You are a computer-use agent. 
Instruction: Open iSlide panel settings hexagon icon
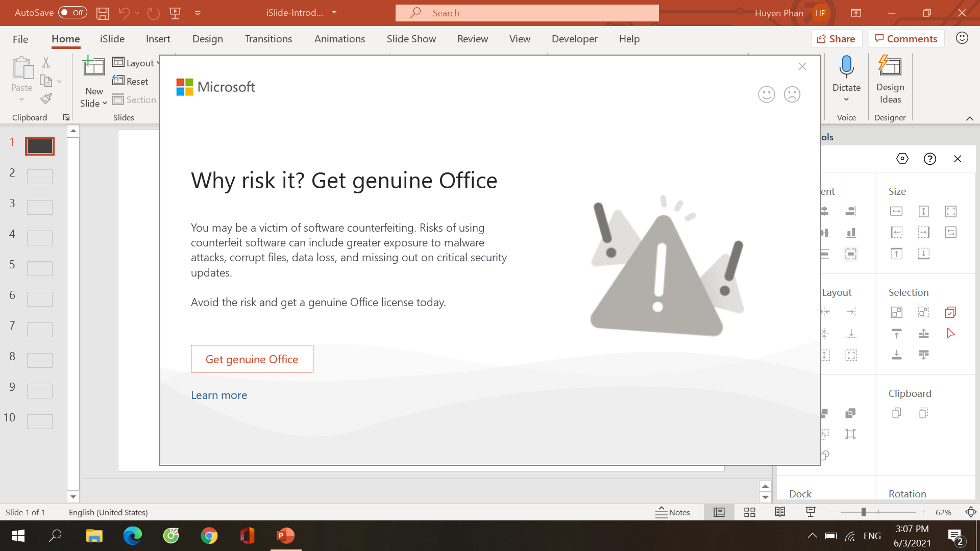click(x=902, y=159)
